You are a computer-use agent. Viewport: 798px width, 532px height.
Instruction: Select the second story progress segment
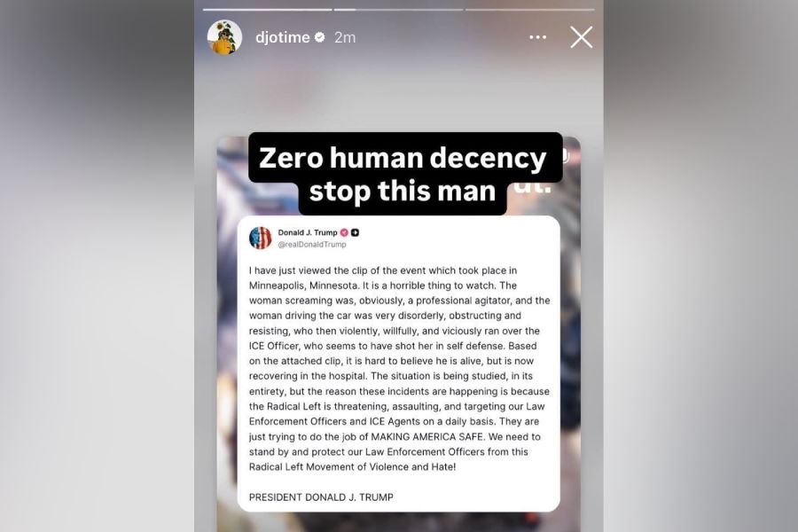coord(398,9)
